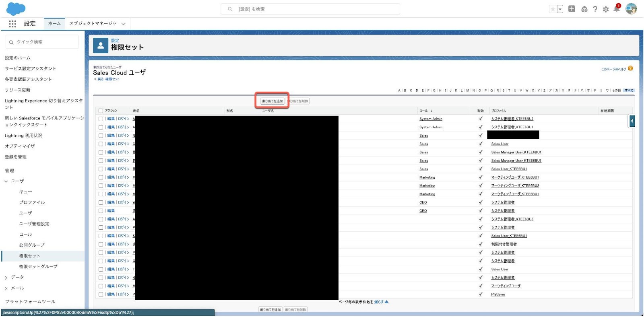This screenshot has height=317, width=644.
Task: Check the Sales User_KTEE6BU1 Sales role checkbox
Action: click(x=101, y=169)
